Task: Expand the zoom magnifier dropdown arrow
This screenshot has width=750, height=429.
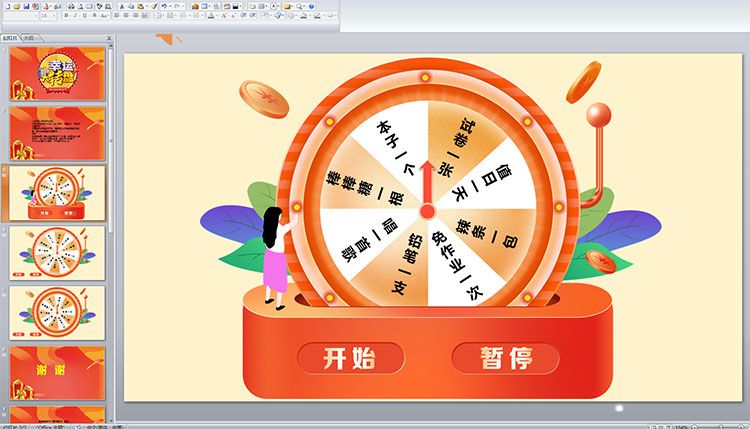Action: (304, 6)
